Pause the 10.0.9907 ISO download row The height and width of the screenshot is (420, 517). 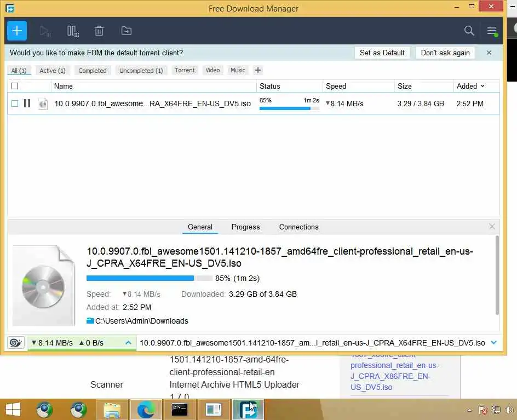[x=27, y=103]
